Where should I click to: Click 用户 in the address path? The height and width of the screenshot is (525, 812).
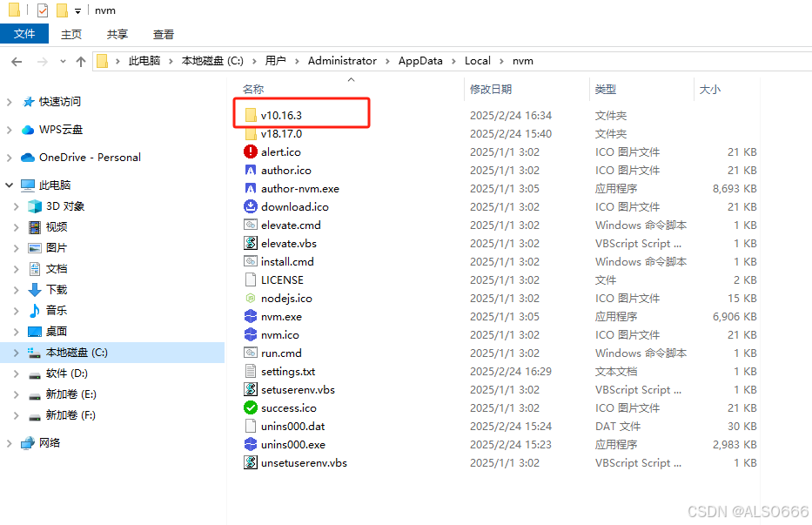click(x=276, y=61)
